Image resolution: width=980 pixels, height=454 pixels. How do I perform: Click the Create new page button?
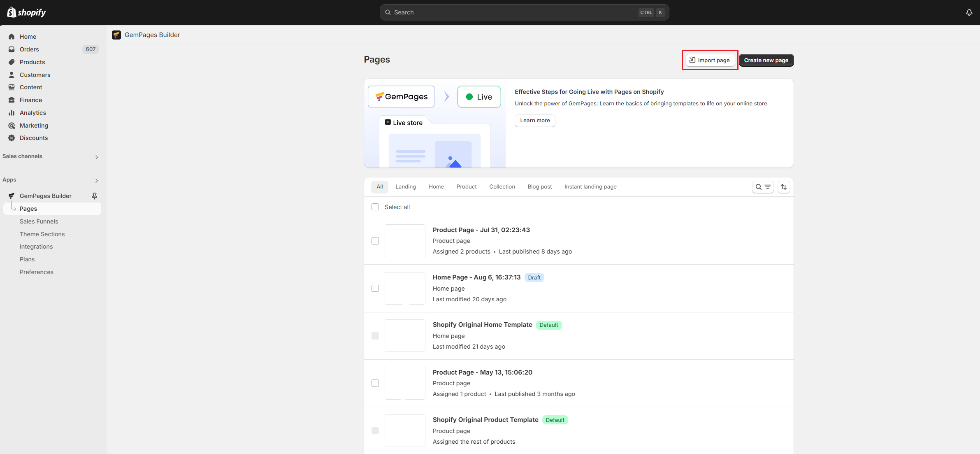[766, 60]
